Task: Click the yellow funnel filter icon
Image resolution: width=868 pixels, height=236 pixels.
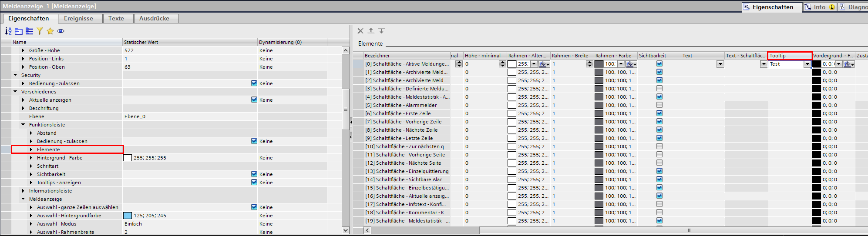Action: coord(40,31)
